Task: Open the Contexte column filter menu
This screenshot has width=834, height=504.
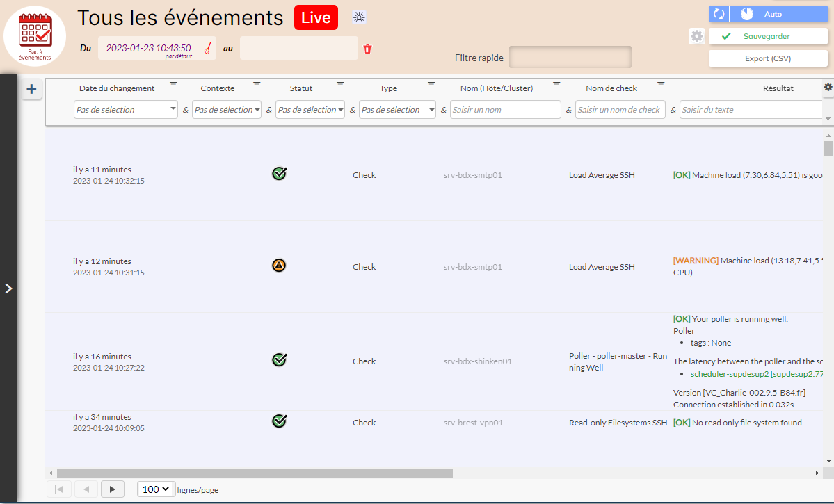Action: coord(257,84)
